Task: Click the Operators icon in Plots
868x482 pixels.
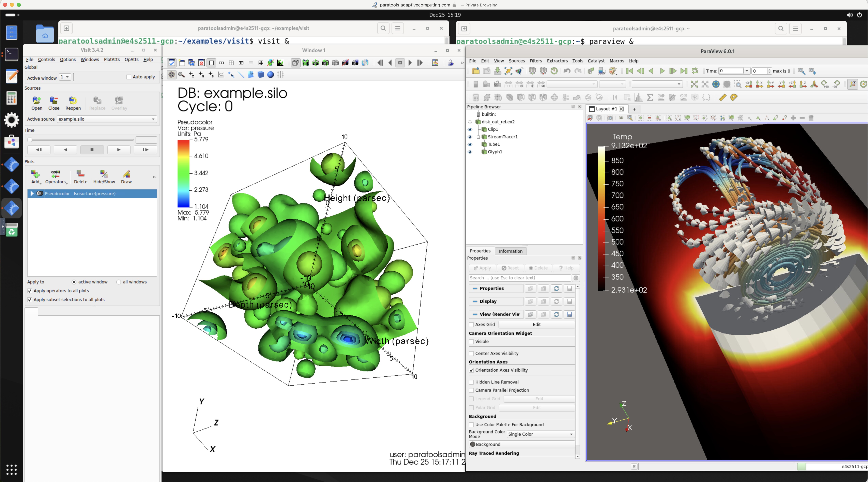Action: click(56, 174)
